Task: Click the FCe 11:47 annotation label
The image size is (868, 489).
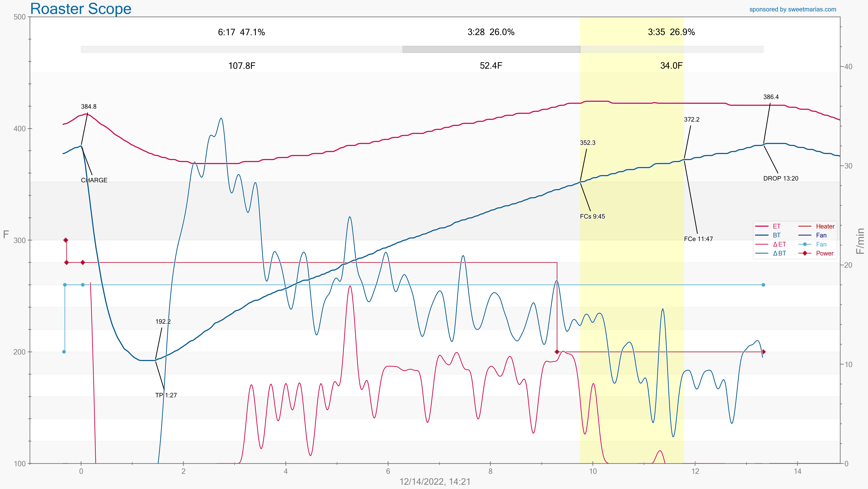Action: coord(698,239)
